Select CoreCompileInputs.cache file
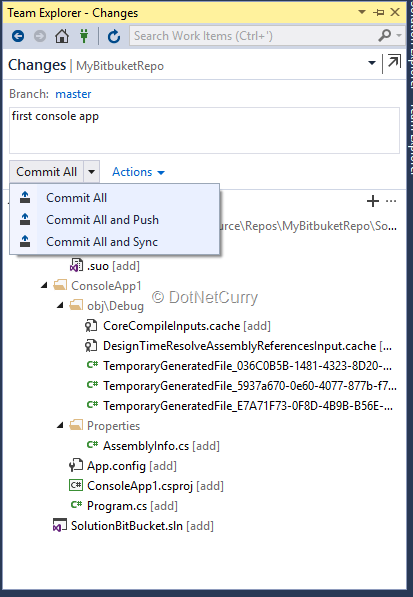413x597 pixels. point(187,326)
